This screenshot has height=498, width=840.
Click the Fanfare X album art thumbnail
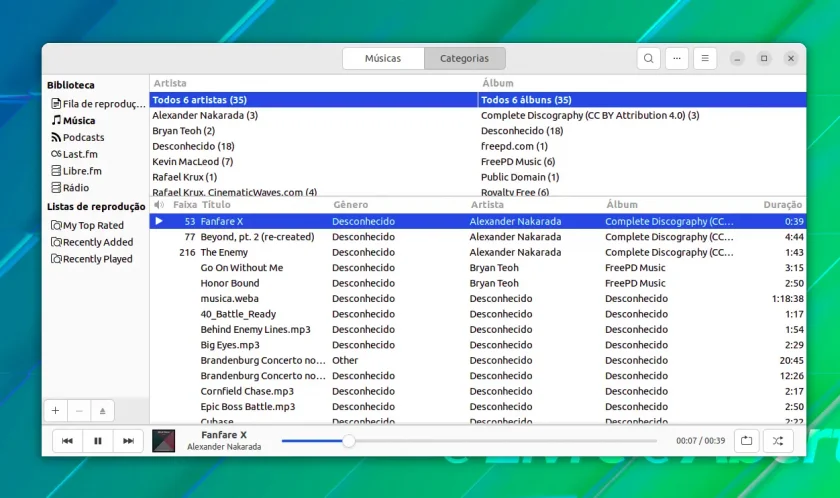pyautogui.click(x=163, y=441)
